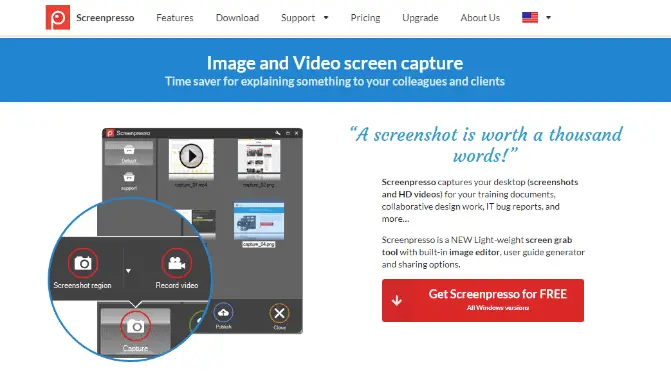Select the Default workspace icon
This screenshot has width=671, height=380.
(129, 150)
